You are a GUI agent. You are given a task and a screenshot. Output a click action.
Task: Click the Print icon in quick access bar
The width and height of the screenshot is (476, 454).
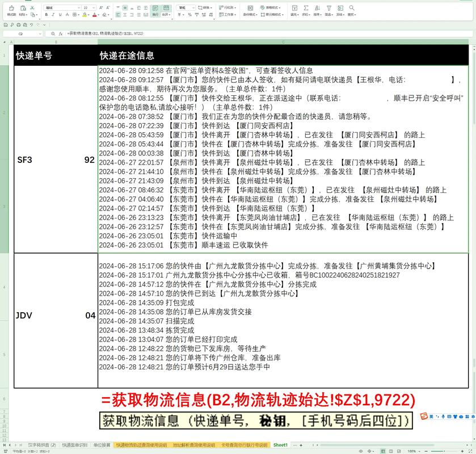click(x=19, y=24)
